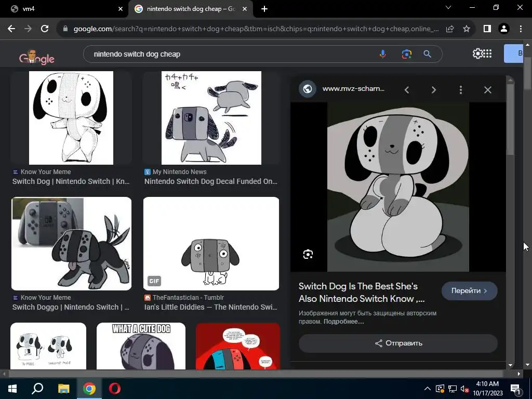532x399 pixels.
Task: Start voice search with microphone
Action: [383, 54]
